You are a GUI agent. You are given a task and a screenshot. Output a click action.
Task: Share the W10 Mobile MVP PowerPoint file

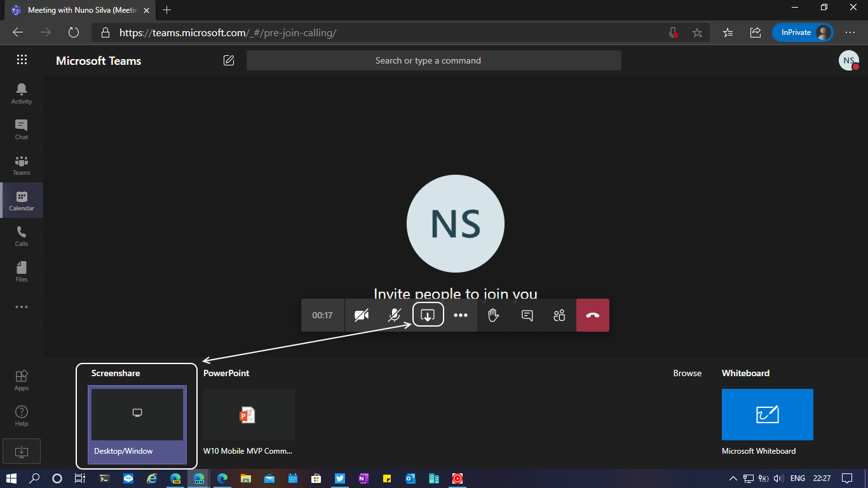249,423
